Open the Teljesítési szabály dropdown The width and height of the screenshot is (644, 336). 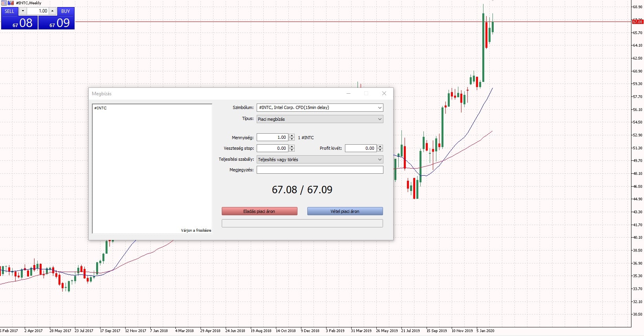coord(320,160)
